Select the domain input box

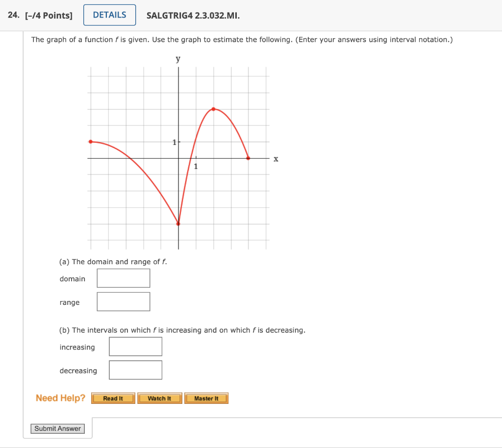point(123,278)
